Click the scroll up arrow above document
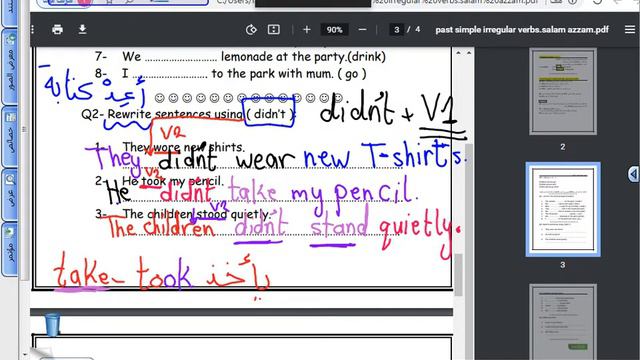This screenshot has width=640, height=360. (x=458, y=53)
